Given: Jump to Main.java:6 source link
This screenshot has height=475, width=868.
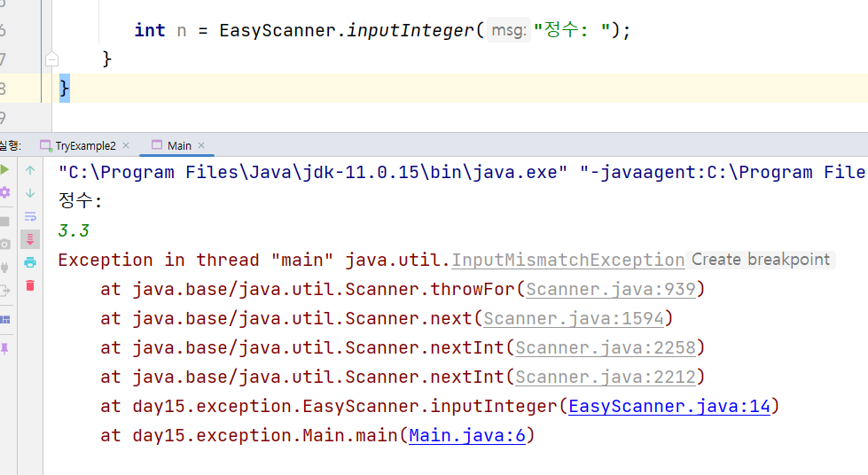Looking at the screenshot, I should point(467,436).
